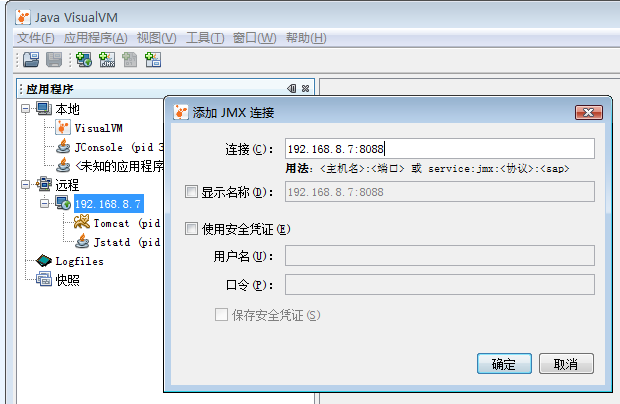Open the 文件(F) menu

click(36, 38)
